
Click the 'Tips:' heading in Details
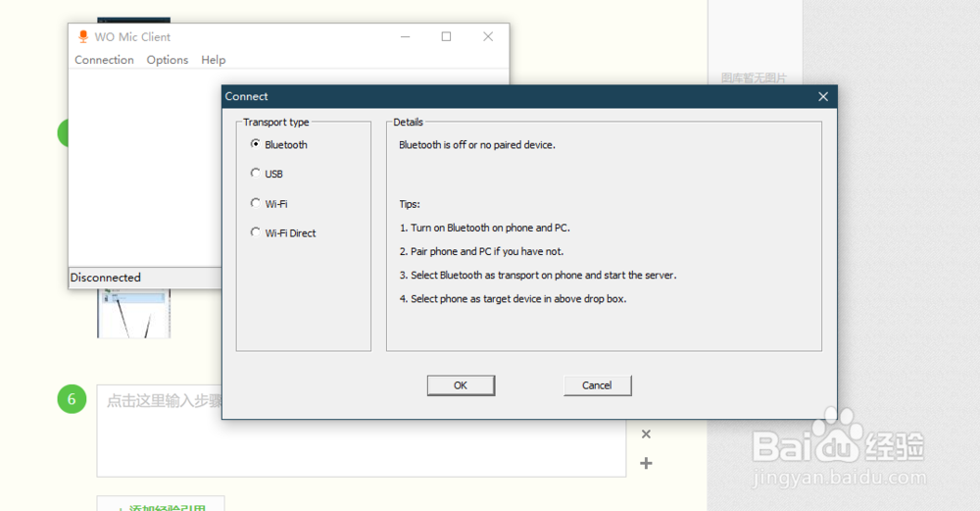coord(410,204)
